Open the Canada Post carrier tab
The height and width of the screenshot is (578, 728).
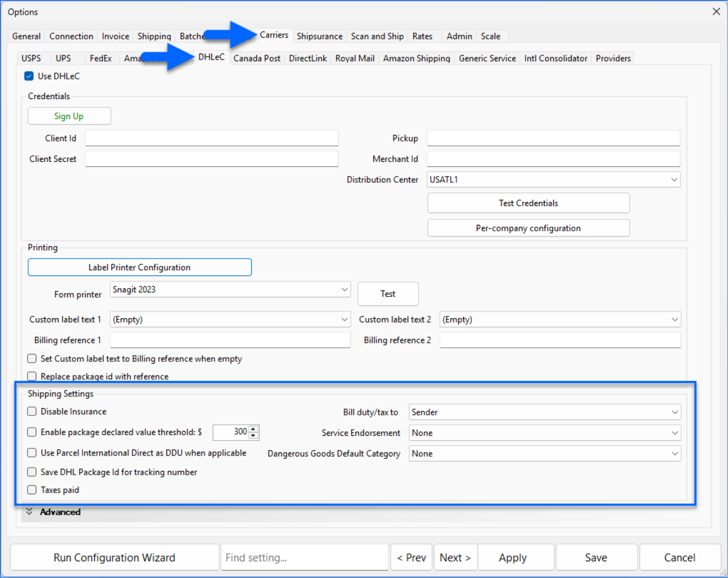257,58
